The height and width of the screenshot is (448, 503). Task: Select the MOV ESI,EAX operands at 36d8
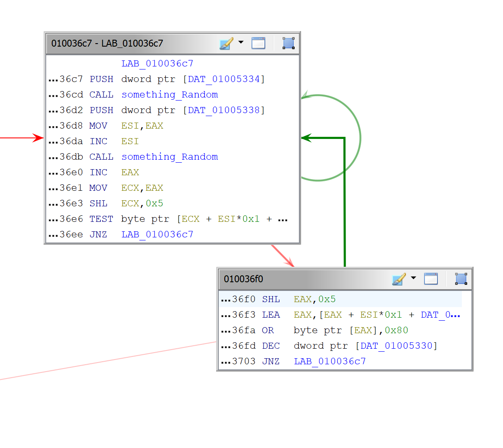(x=142, y=126)
